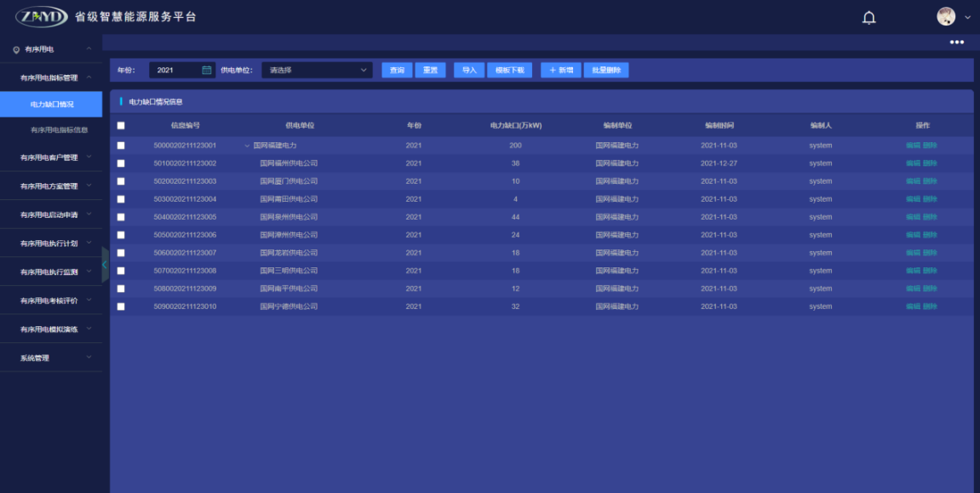Select all rows with the header checkbox
The image size is (980, 493).
(121, 126)
